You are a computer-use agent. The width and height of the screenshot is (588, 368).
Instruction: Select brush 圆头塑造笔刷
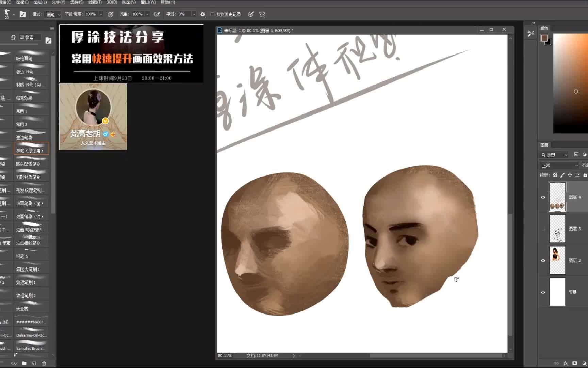(31, 162)
